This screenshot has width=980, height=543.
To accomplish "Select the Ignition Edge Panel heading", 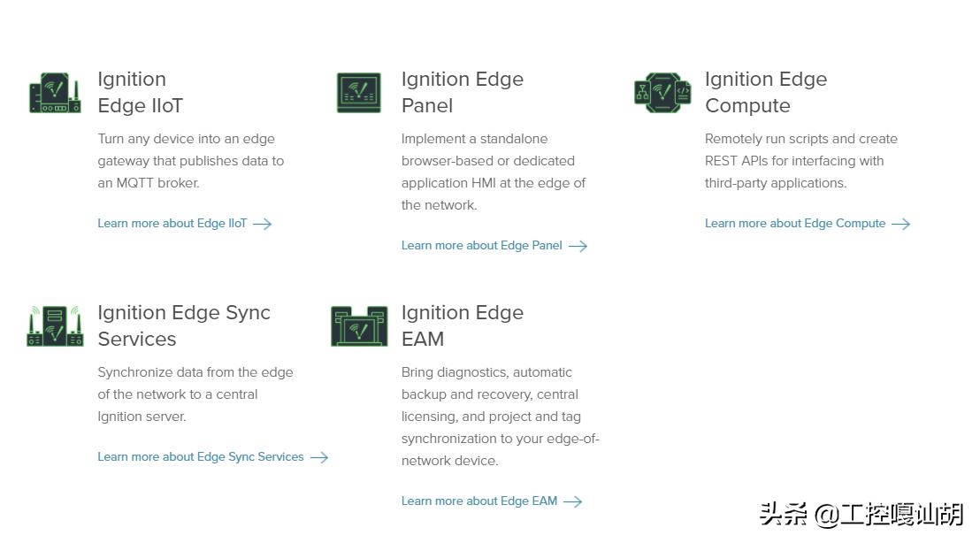I will click(462, 92).
